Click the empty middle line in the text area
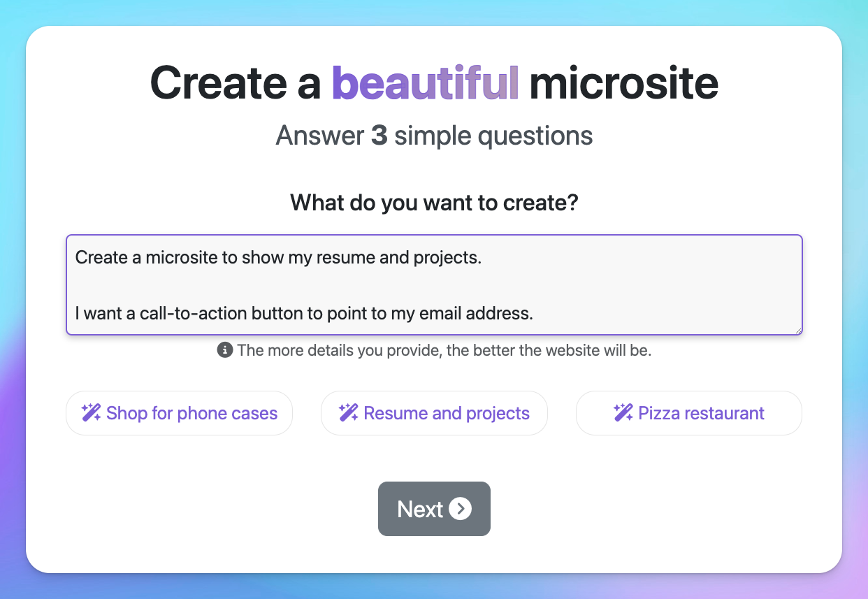Image resolution: width=868 pixels, height=599 pixels. (x=434, y=285)
